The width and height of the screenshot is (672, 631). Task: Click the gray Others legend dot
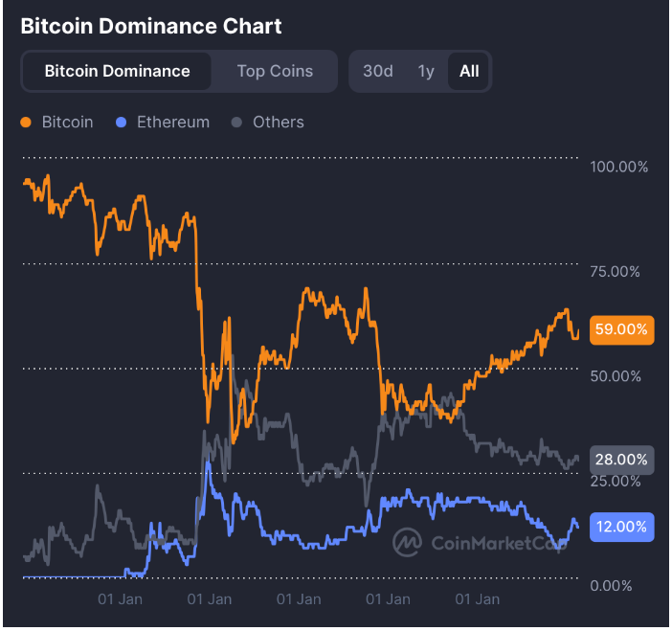point(235,123)
